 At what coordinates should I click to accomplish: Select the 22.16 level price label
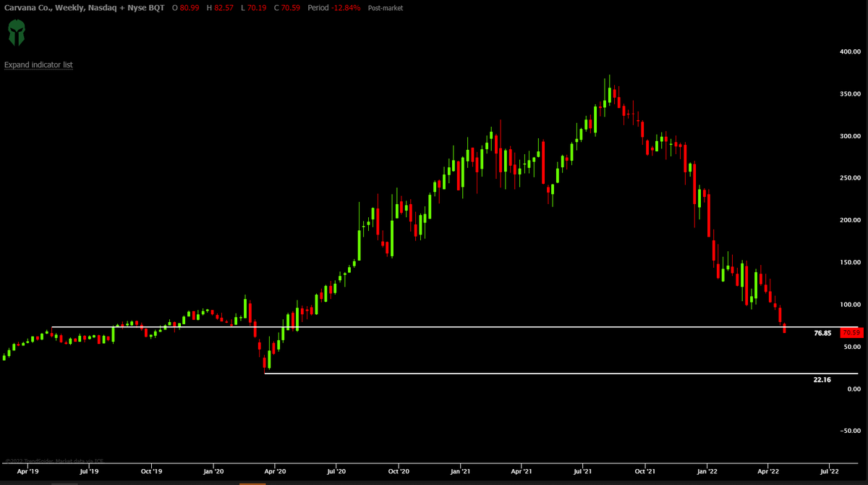coord(822,379)
